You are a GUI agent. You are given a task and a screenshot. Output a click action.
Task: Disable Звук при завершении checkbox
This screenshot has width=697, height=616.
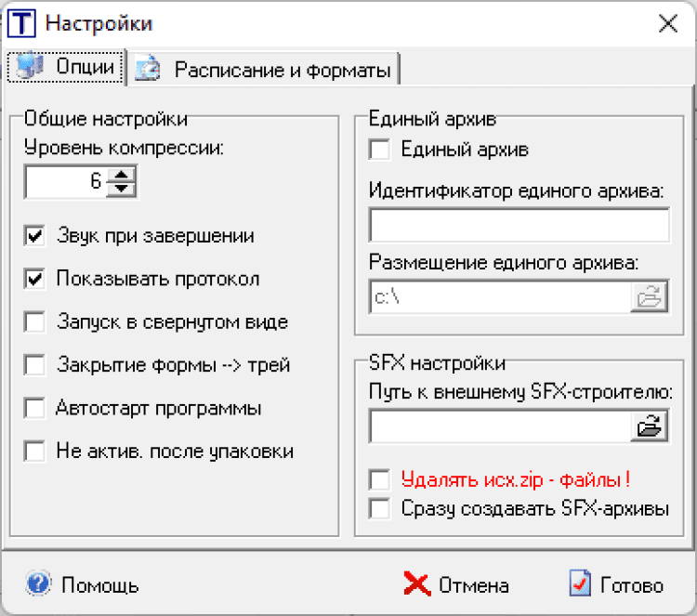click(x=35, y=237)
